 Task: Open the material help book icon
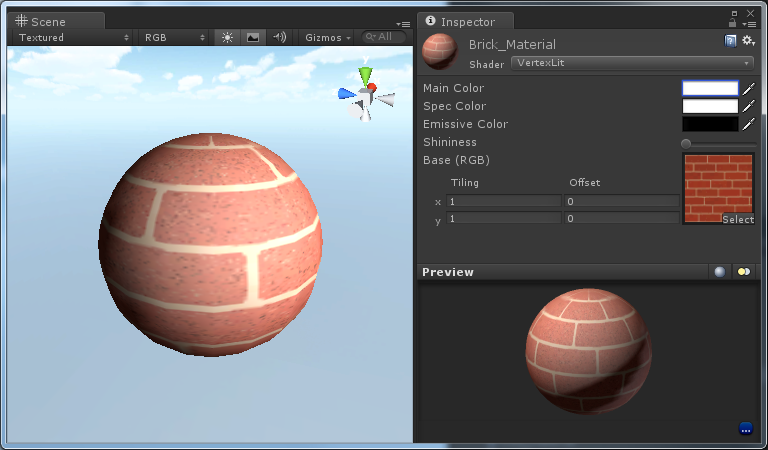(x=730, y=41)
